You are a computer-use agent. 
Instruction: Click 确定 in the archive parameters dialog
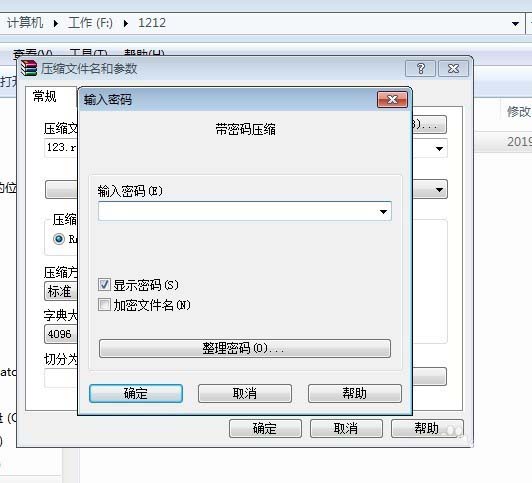tap(265, 428)
